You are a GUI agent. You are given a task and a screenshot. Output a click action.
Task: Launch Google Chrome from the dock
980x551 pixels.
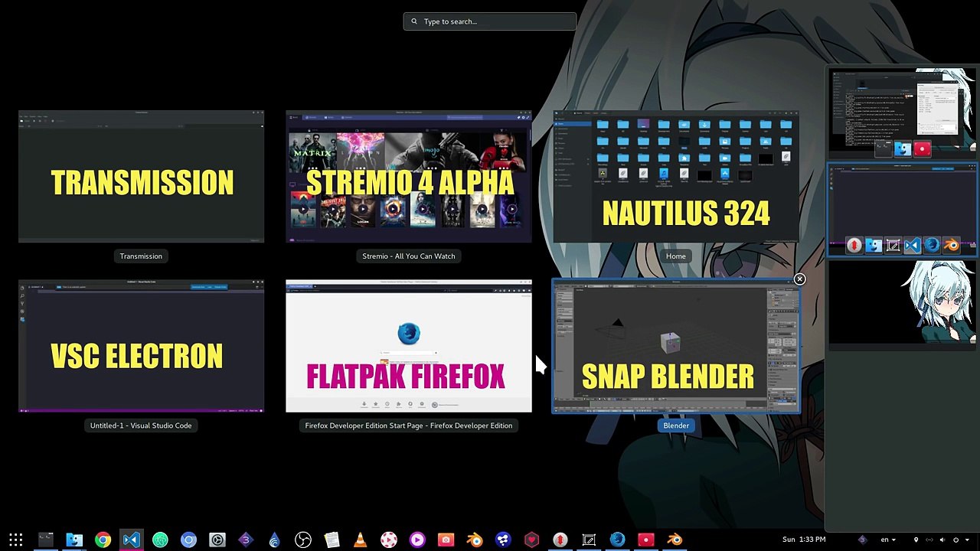point(103,540)
